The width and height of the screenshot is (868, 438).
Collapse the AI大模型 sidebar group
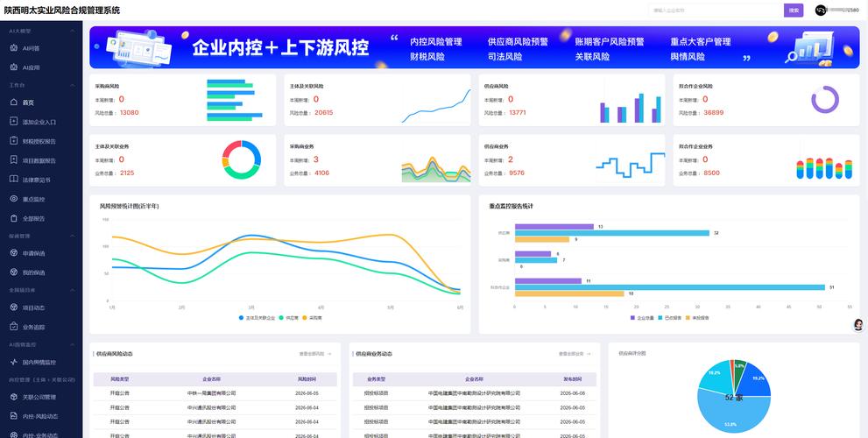[73, 31]
